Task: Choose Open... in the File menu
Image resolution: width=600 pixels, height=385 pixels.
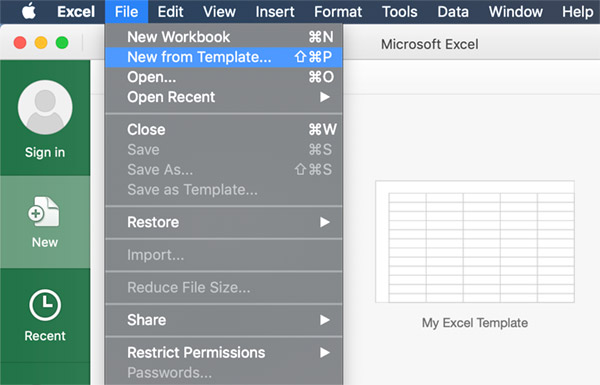Action: pyautogui.click(x=223, y=77)
